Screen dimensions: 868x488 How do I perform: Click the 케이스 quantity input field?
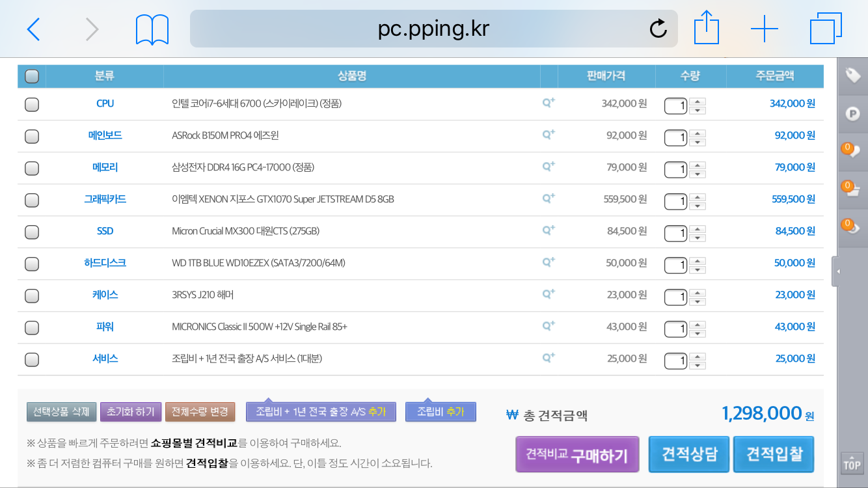[675, 297]
